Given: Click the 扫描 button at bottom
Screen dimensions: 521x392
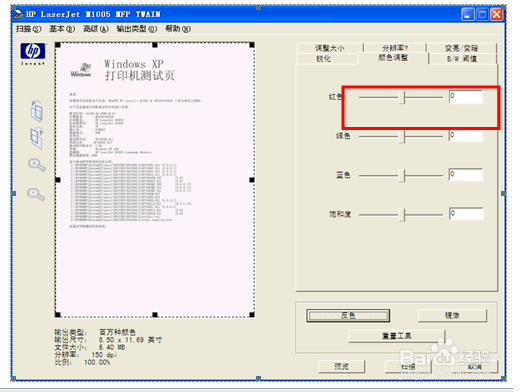Looking at the screenshot, I should coord(408,367).
